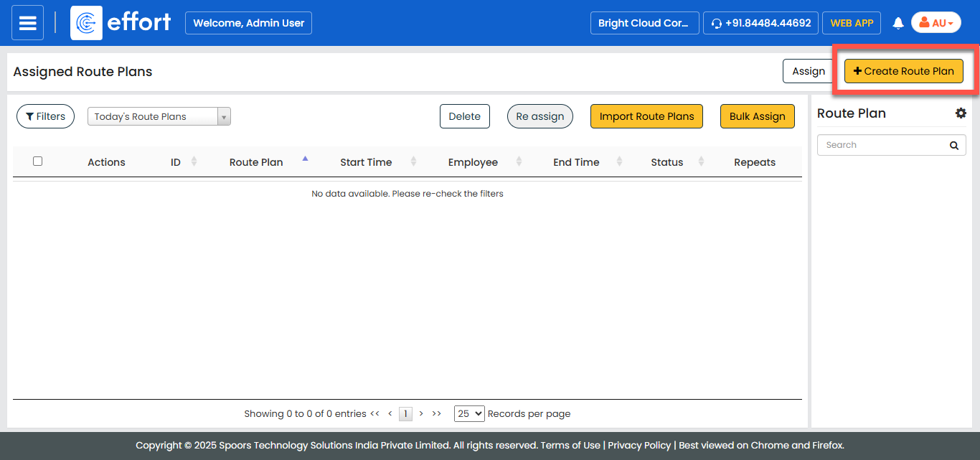Open the hamburger navigation menu
Screen dimensions: 980x460
[x=27, y=23]
